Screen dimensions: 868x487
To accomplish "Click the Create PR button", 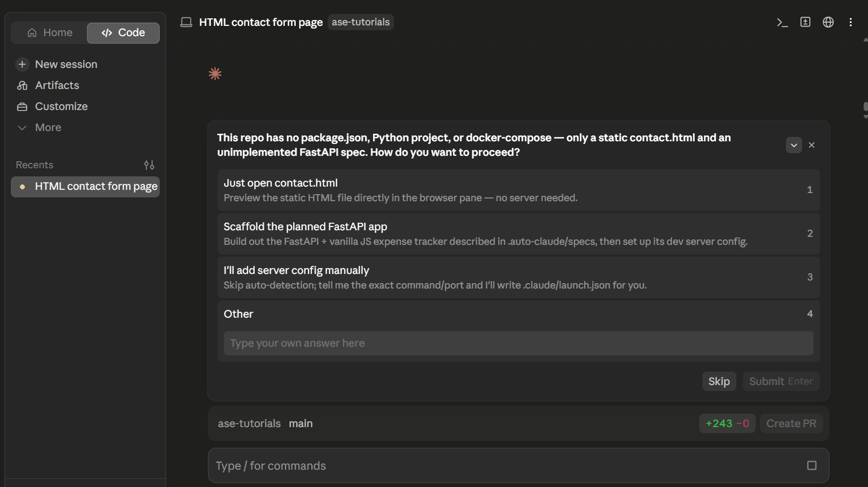I will (791, 424).
